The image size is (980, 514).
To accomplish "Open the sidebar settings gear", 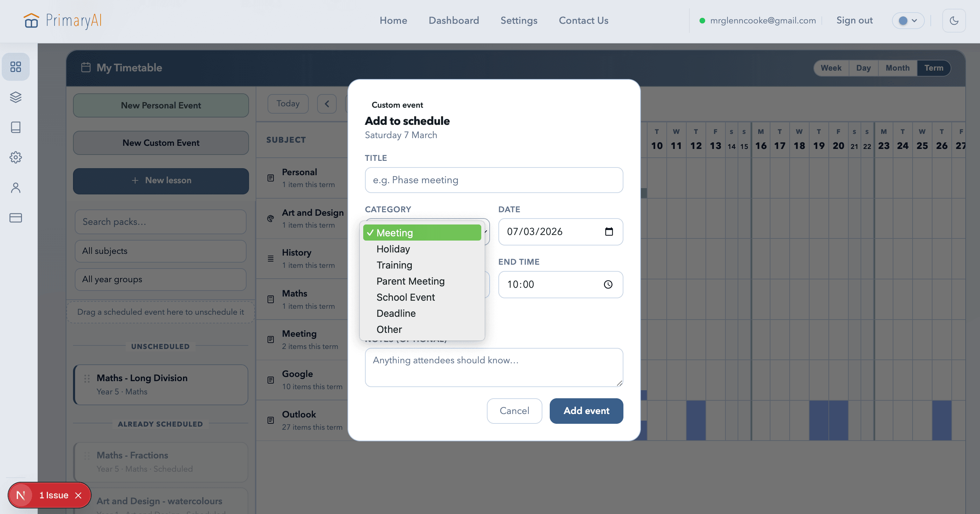I will coord(16,157).
